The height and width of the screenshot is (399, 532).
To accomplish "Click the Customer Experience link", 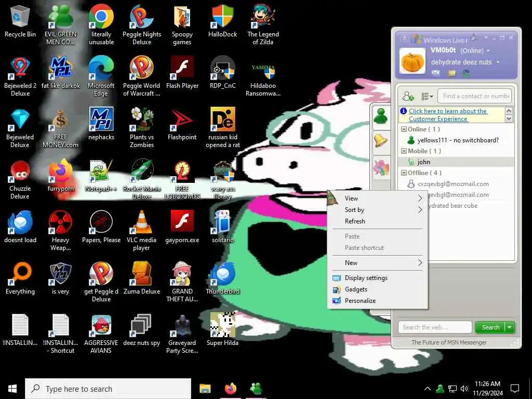I will pos(448,115).
